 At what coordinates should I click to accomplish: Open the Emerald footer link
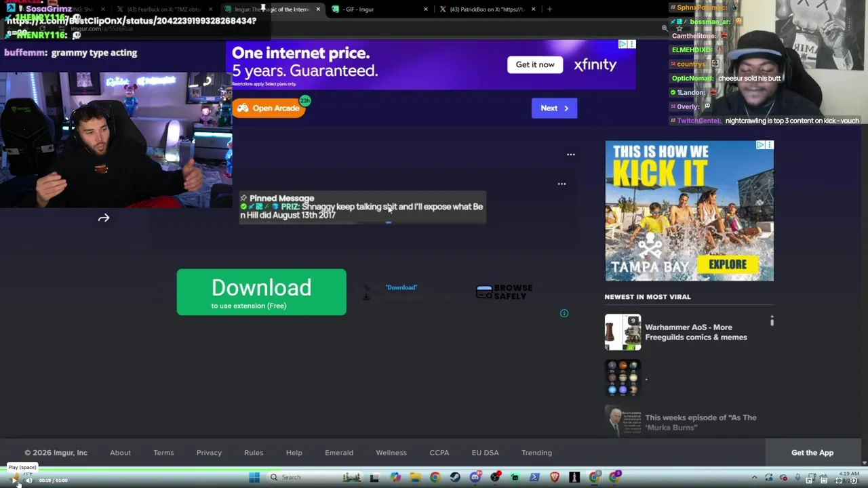[339, 453]
